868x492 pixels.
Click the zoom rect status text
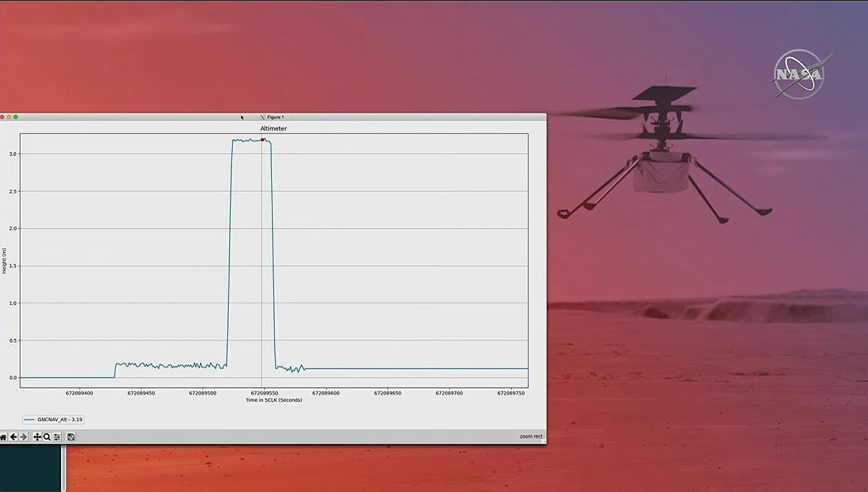coord(531,436)
